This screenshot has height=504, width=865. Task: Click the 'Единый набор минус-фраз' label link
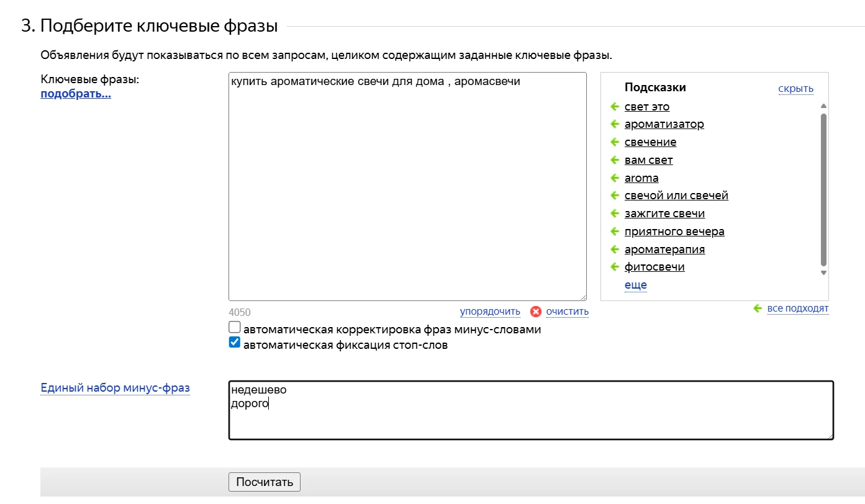115,388
